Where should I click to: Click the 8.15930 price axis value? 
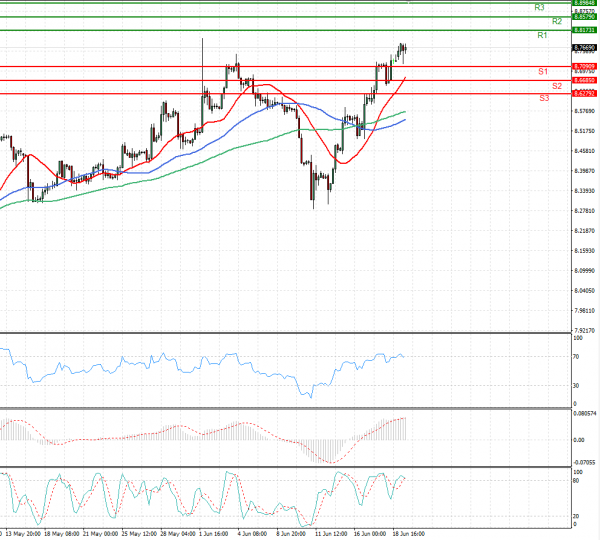coord(584,251)
